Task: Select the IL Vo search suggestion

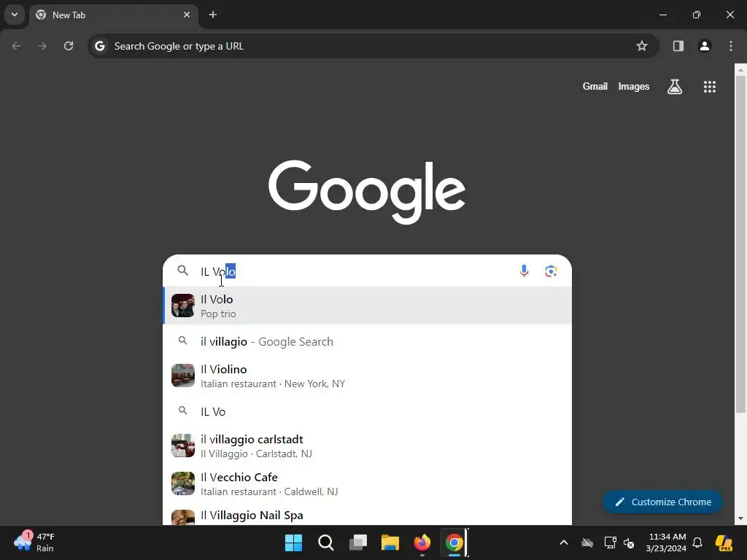Action: (x=367, y=411)
